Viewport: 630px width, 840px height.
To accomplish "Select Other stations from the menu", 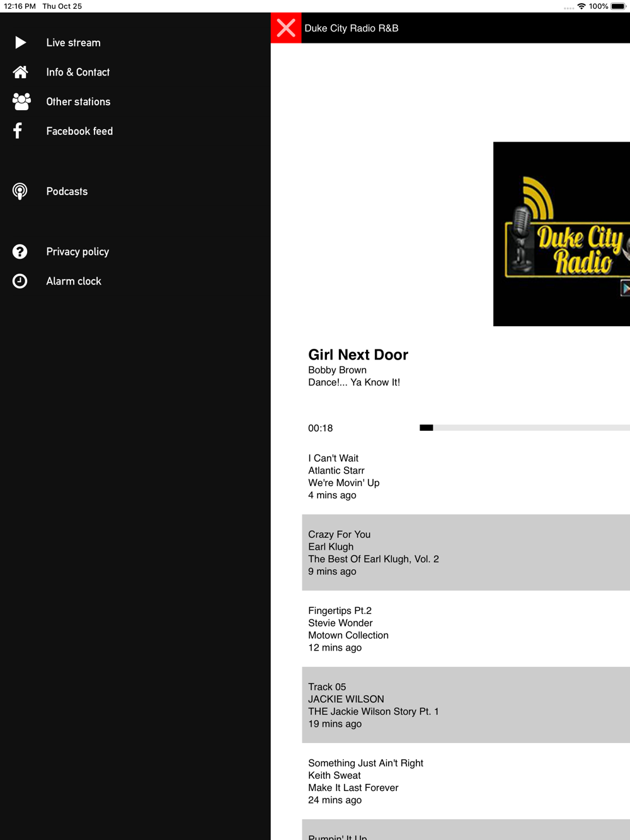I will (x=135, y=101).
